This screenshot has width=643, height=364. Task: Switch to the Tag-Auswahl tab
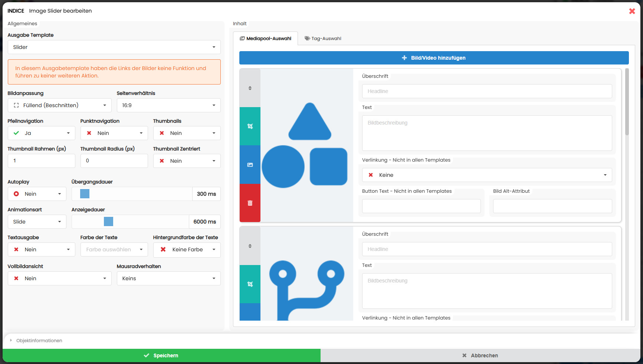tap(323, 39)
